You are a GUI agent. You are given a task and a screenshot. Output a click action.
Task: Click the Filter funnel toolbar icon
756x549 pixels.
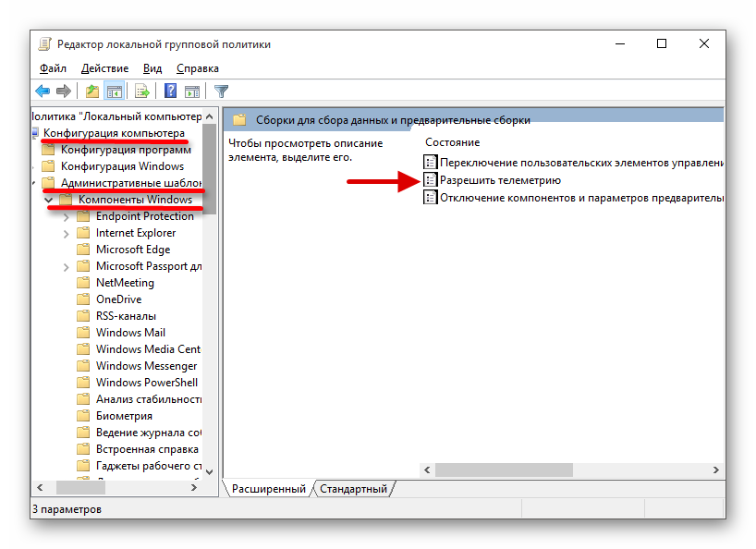coord(221,91)
